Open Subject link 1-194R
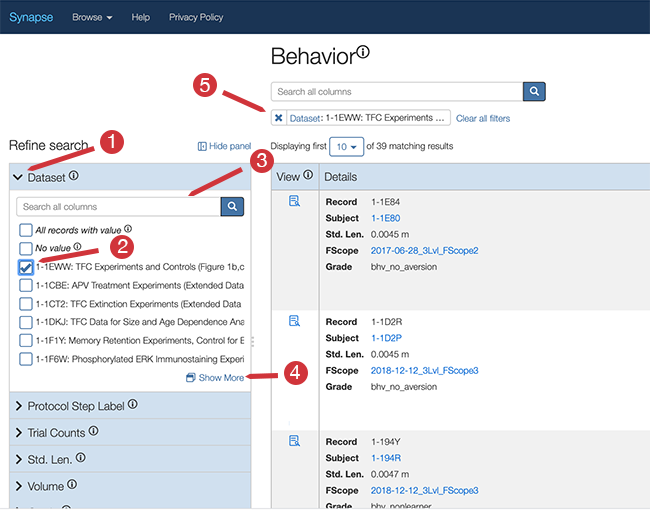This screenshot has height=513, width=650. [386, 458]
